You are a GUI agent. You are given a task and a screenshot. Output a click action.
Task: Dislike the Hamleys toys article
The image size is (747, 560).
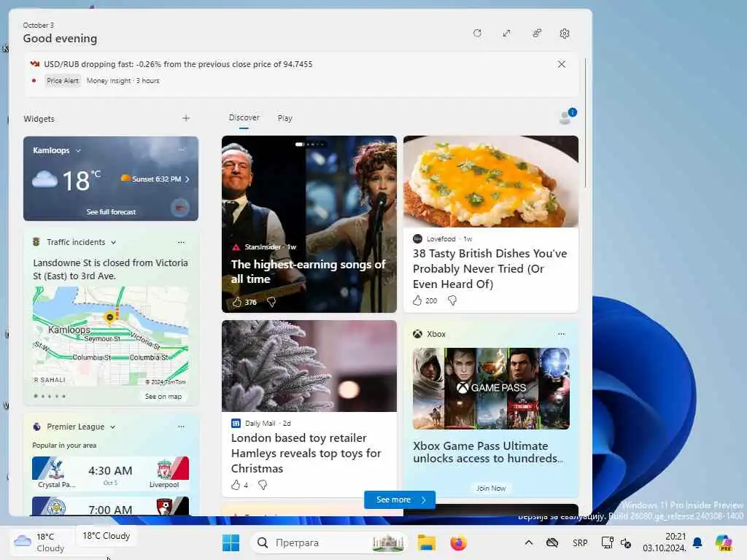pyautogui.click(x=262, y=485)
